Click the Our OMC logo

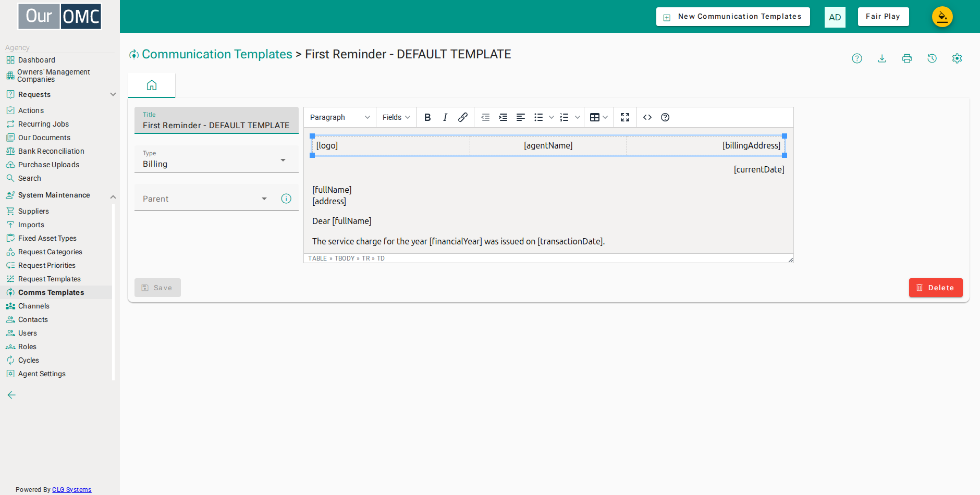click(x=60, y=16)
